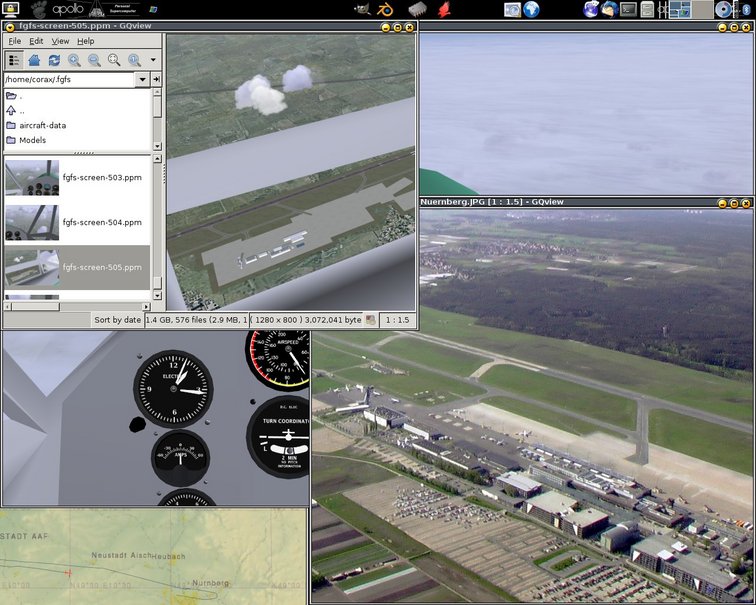756x605 pixels.
Task: Open the terminal launcher
Action: [628, 9]
